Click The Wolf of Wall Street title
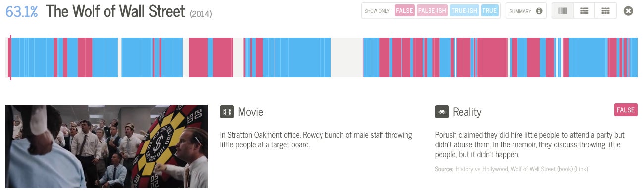This screenshot has height=191, width=644. click(115, 11)
